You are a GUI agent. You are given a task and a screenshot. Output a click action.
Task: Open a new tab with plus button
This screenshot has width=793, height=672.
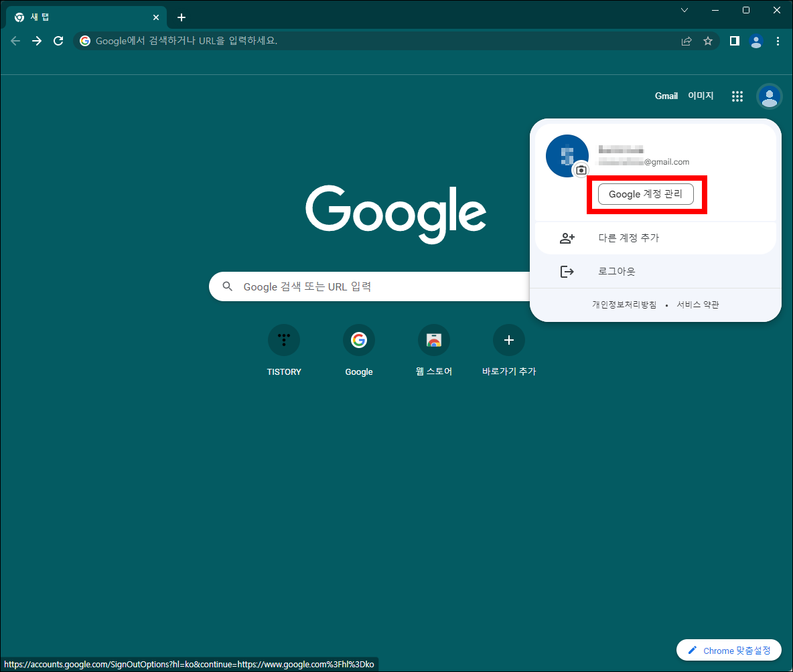(x=181, y=17)
